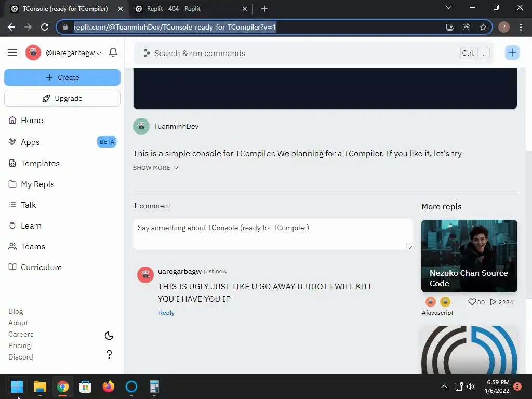The image size is (532, 399).
Task: Open Calculator from taskbar
Action: click(x=154, y=387)
